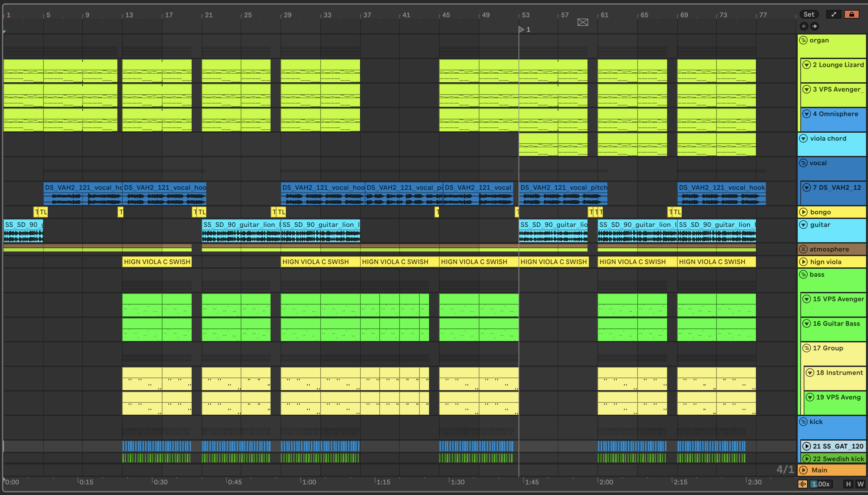Fold the vocal group track
This screenshot has width=868, height=495.
point(803,163)
